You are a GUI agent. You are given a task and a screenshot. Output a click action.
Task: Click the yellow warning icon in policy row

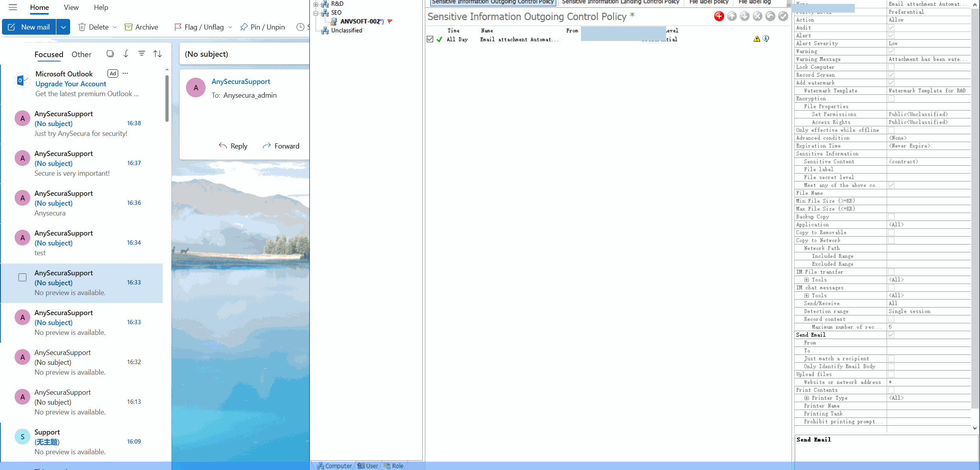coord(756,39)
